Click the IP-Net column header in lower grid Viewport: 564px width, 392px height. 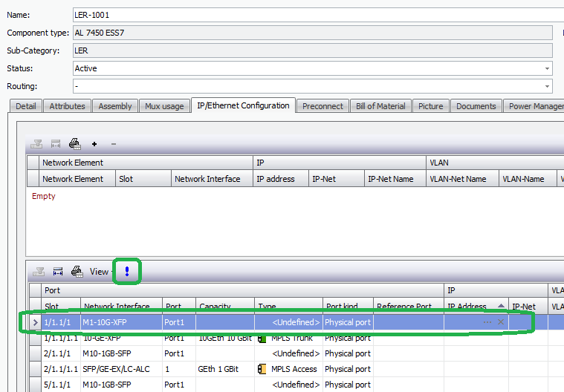point(528,306)
